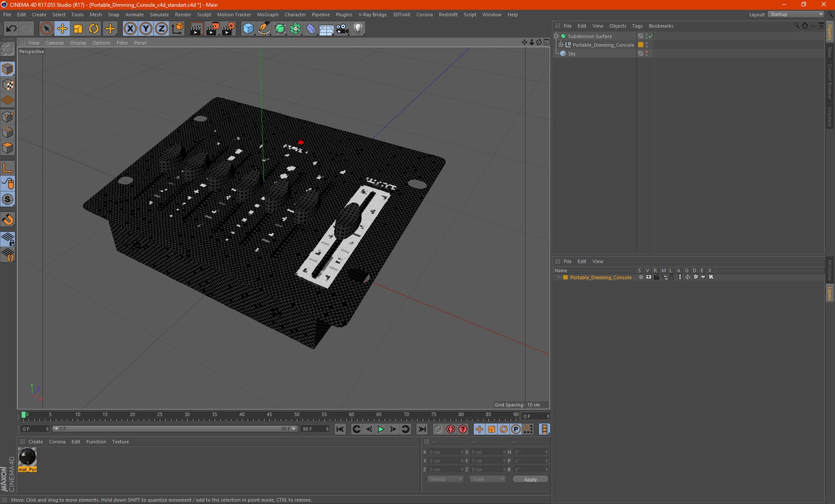Open the World coordinate system dropdown

point(445,479)
